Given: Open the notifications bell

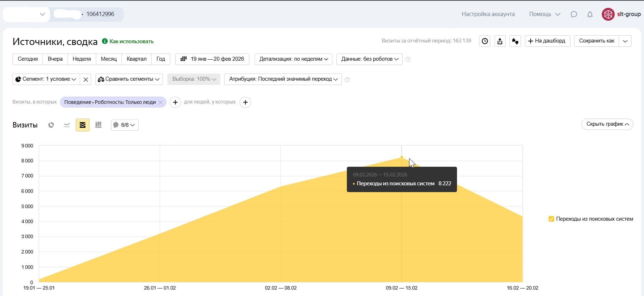Looking at the screenshot, I should coord(590,14).
